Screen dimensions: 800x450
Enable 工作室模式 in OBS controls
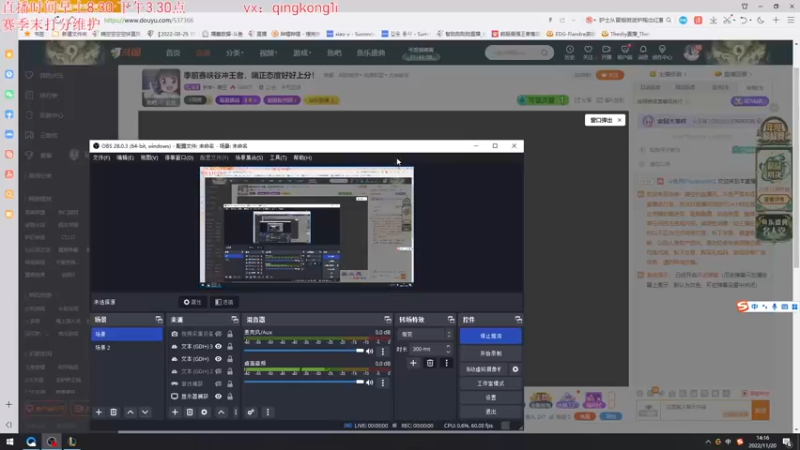tap(491, 383)
